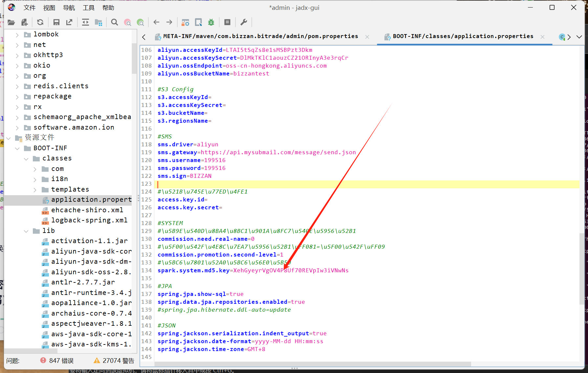Viewport: 588px width, 373px height.
Task: Toggle the flatten packages toolbar icon
Action: tap(98, 22)
